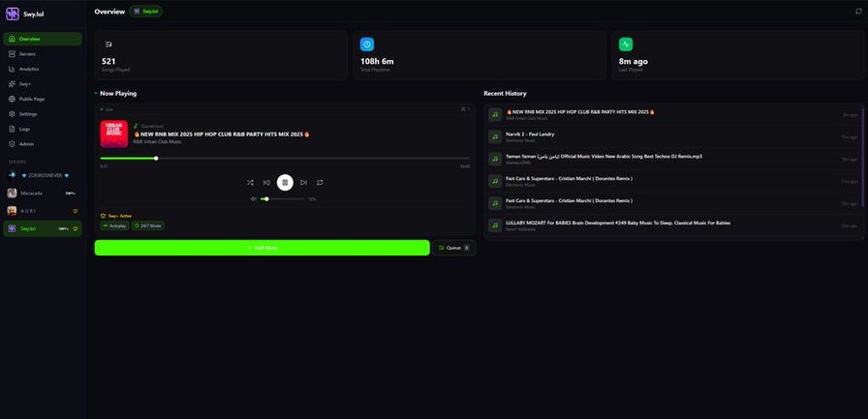868x419 pixels.
Task: Toggle the Autoplay mode
Action: coord(114,225)
